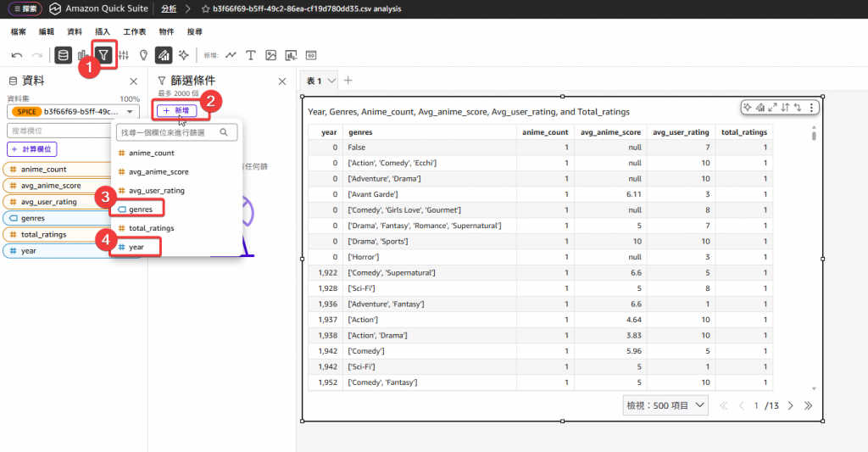
Task: Click the 探索 explore button
Action: (25, 8)
